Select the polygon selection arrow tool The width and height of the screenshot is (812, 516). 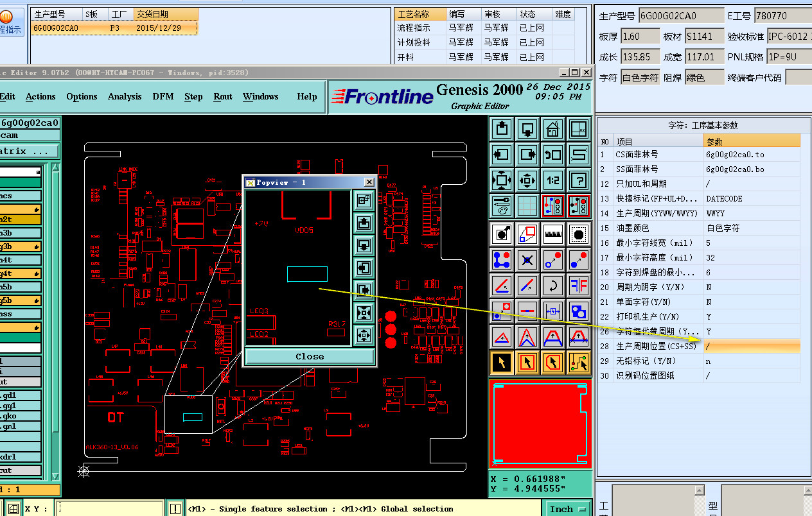point(552,363)
